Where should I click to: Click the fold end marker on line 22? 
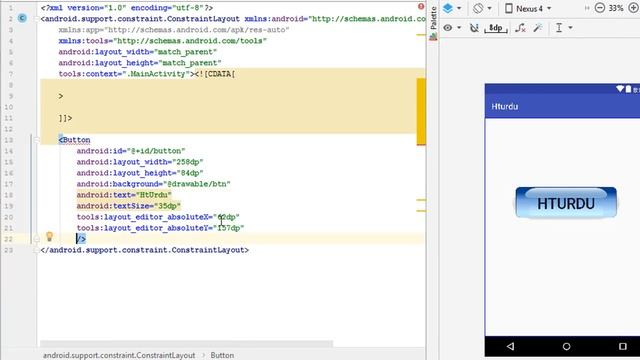tap(36, 238)
